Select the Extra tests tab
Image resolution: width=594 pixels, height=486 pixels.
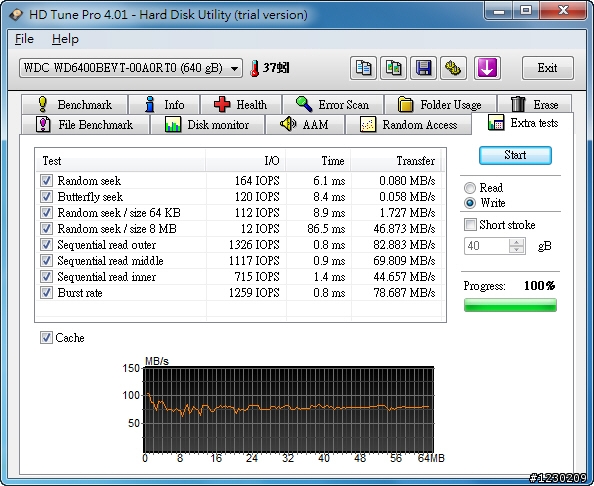click(x=523, y=123)
